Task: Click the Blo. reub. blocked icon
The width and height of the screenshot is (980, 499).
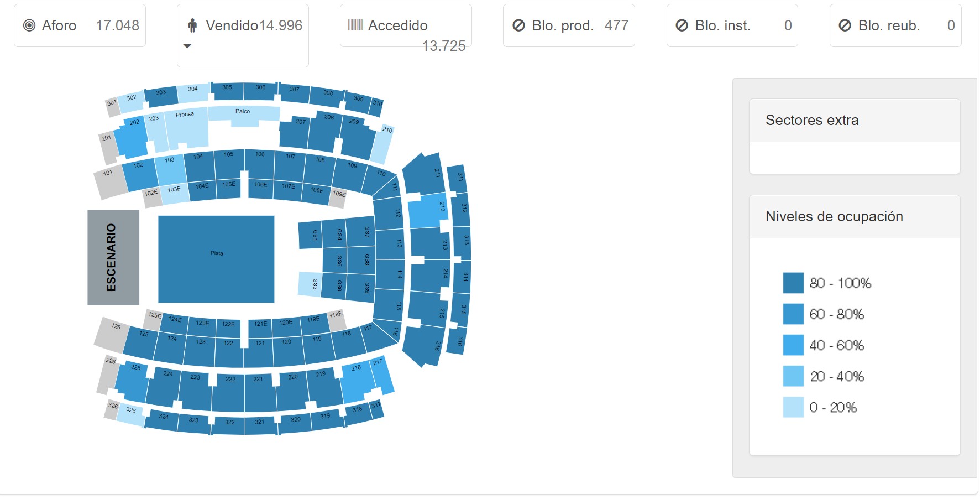Action: 845,25
